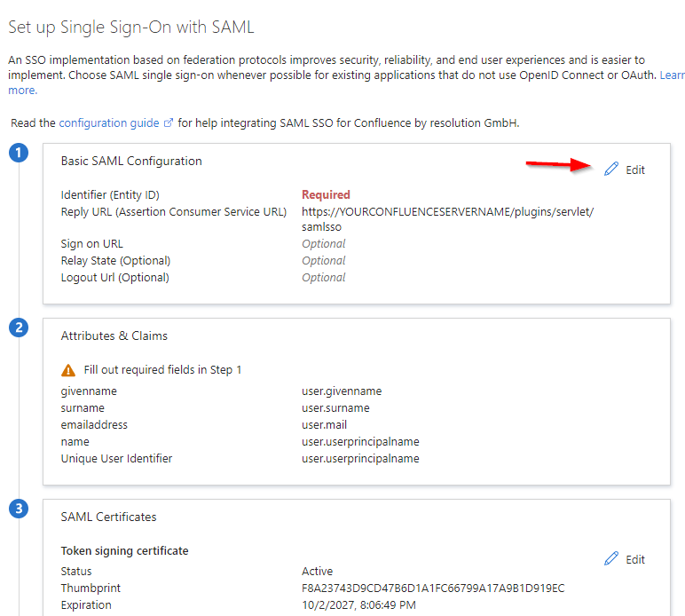685x616 pixels.
Task: Click the Unique User Identifier claim row
Action: [x=116, y=459]
